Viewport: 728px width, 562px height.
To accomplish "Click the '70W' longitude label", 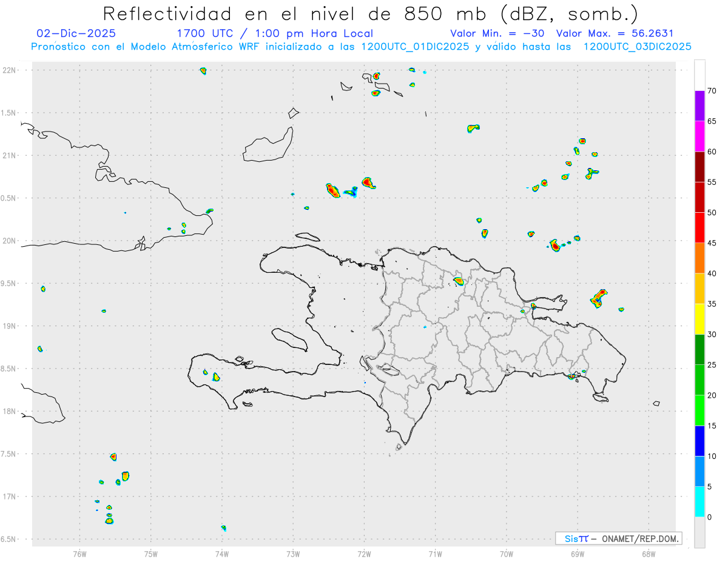I will point(507,554).
